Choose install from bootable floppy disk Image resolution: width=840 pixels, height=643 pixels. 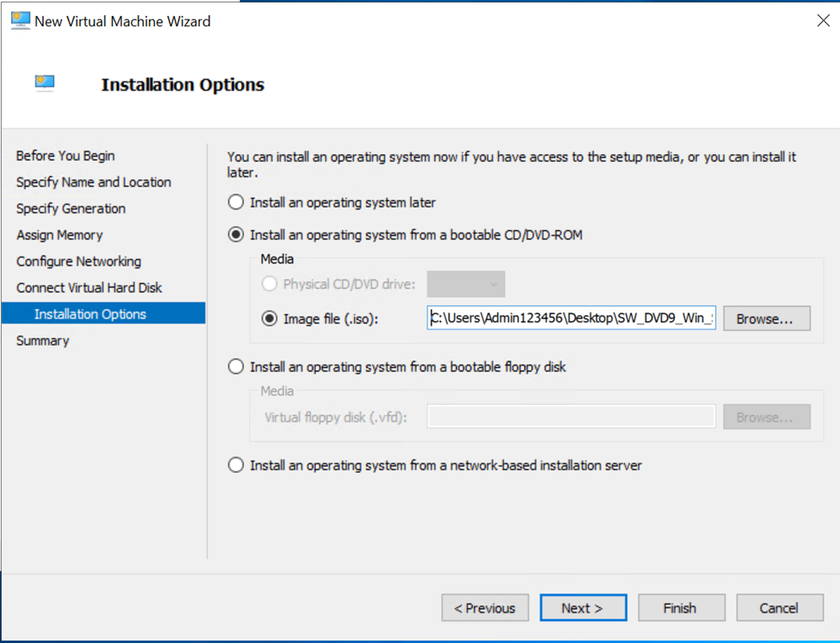tap(235, 366)
